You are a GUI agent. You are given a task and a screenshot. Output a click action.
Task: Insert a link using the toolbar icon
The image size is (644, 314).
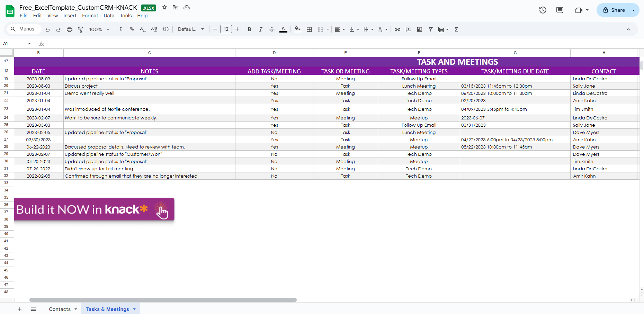397,29
